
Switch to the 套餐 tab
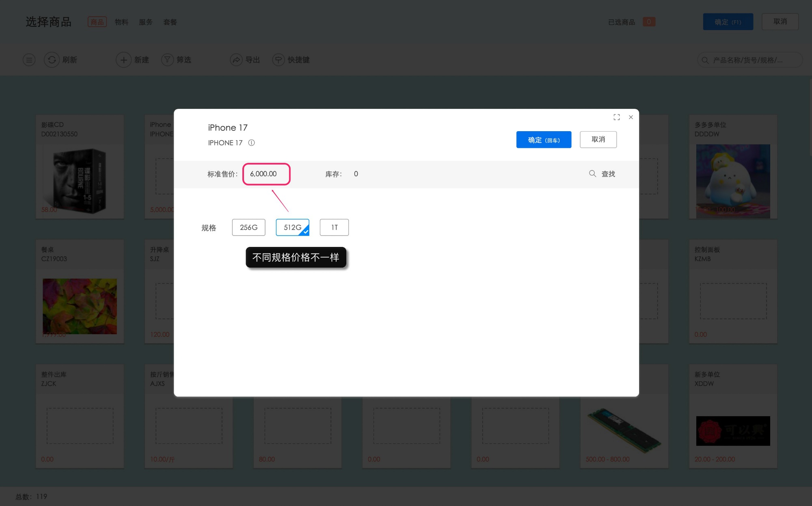(x=170, y=22)
